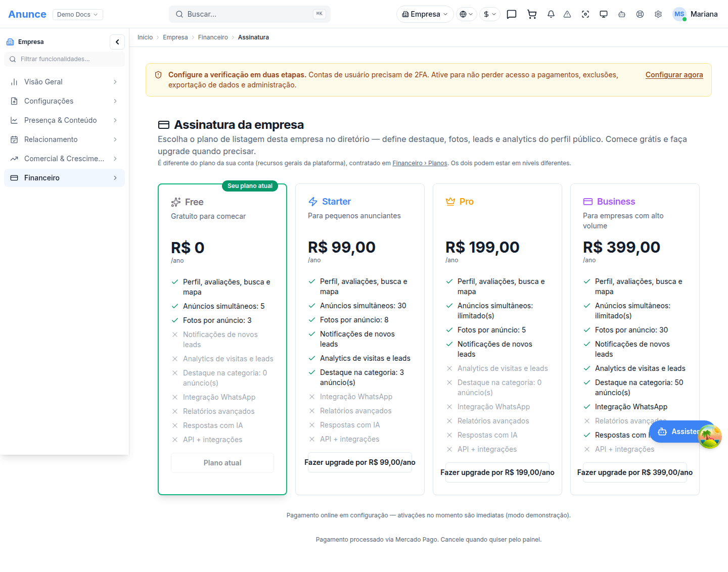
Task: Open the notifications bell
Action: point(551,14)
